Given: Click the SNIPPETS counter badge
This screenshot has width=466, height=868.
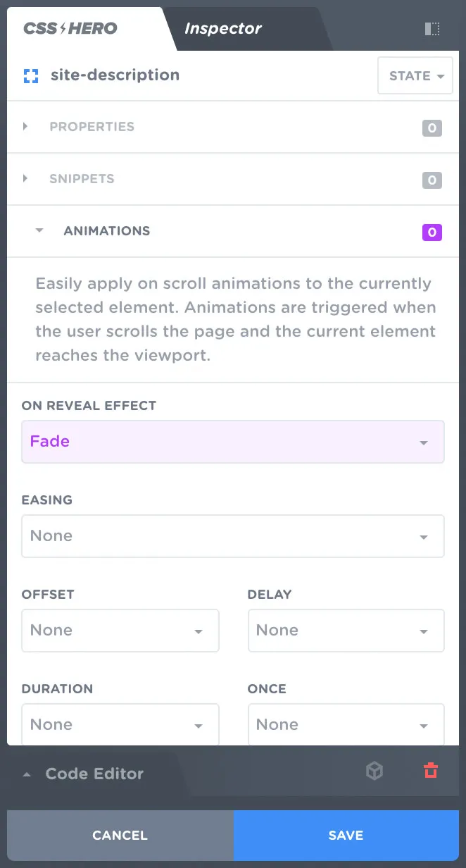Looking at the screenshot, I should (x=432, y=180).
